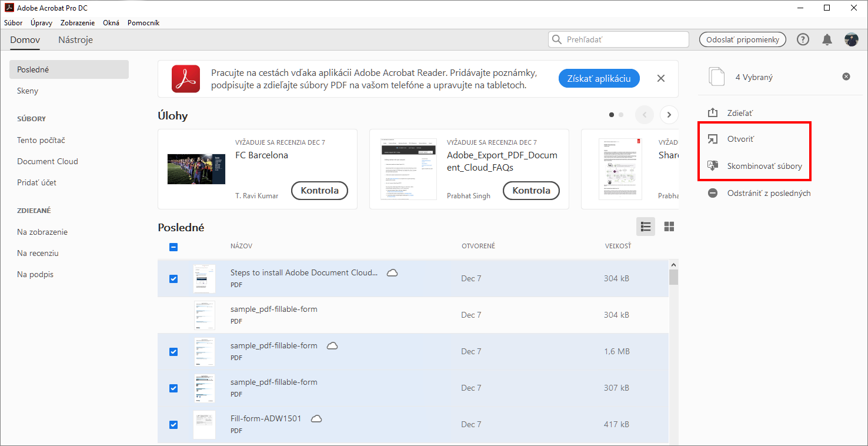Go to previous task cards
The image size is (868, 446).
pos(644,115)
